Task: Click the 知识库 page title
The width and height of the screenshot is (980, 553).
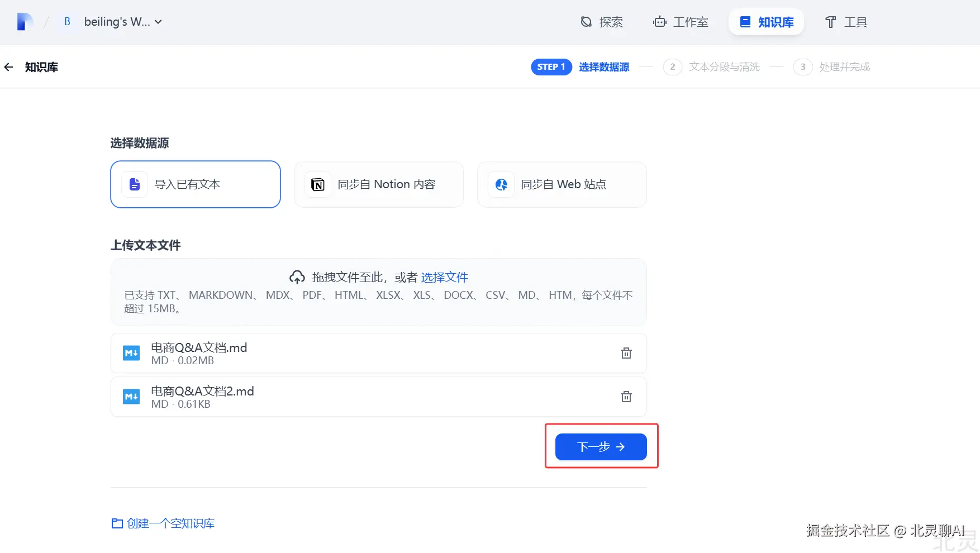Action: click(x=41, y=67)
